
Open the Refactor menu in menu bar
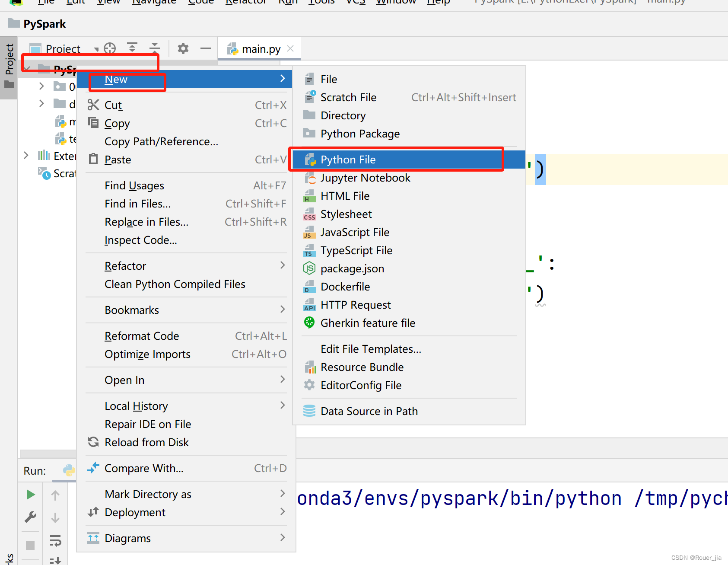coord(246,2)
